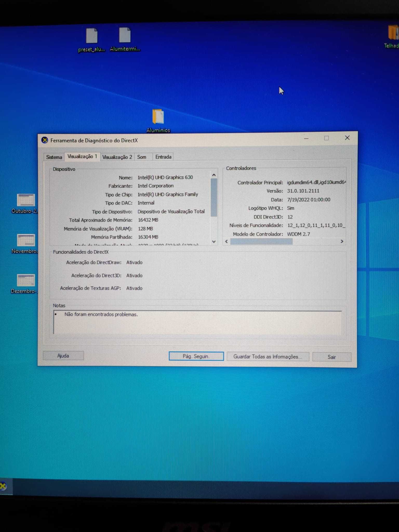Close the DirectX diagnostic window
The height and width of the screenshot is (532, 399).
click(347, 138)
